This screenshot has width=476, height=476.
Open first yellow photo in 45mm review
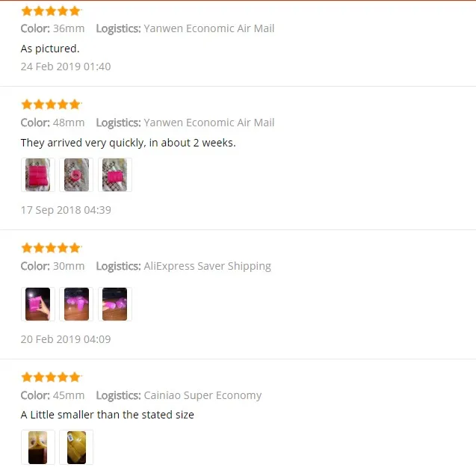point(38,447)
